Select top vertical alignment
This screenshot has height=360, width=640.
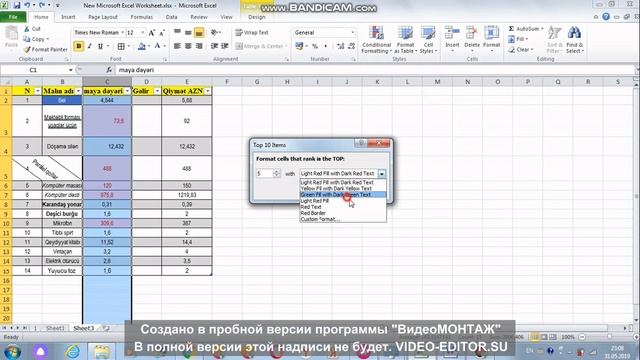(178, 32)
